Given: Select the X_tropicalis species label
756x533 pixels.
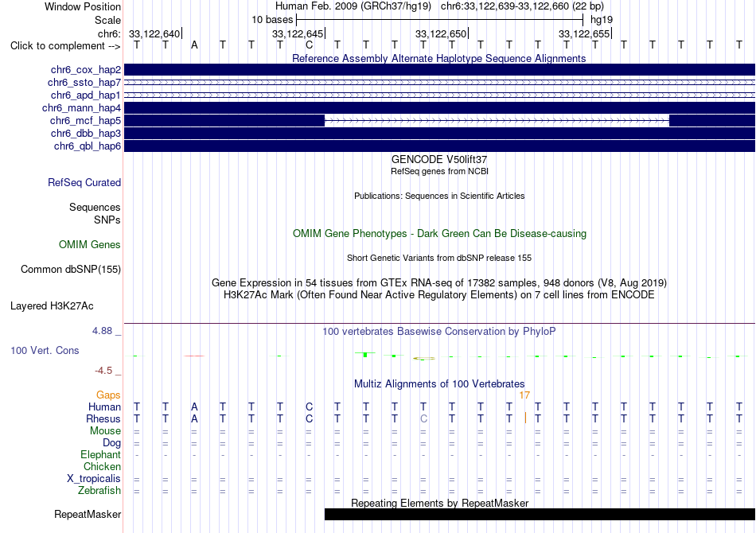Looking at the screenshot, I should click(x=94, y=479).
